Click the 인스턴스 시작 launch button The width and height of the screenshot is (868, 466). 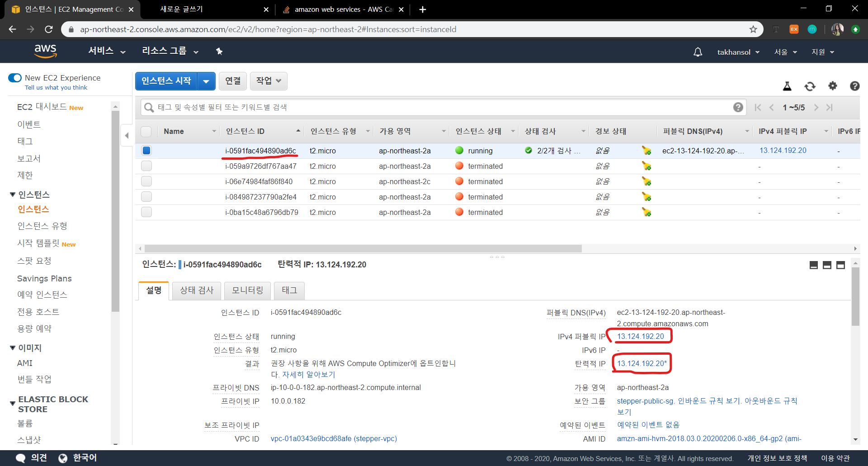(x=166, y=81)
